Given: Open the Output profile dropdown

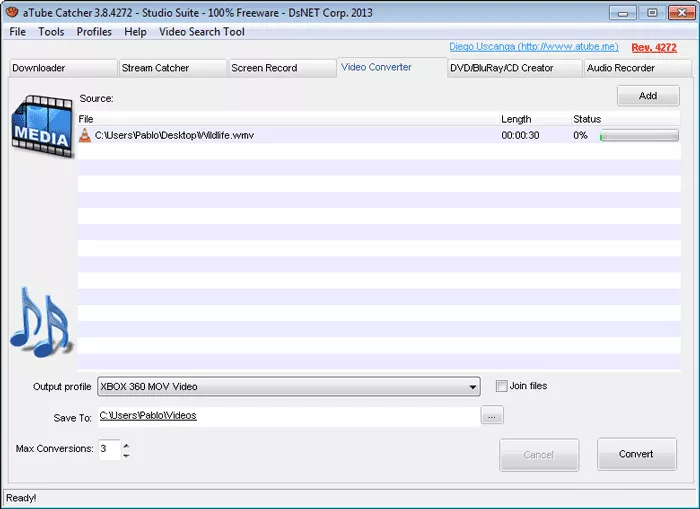Looking at the screenshot, I should coord(289,387).
